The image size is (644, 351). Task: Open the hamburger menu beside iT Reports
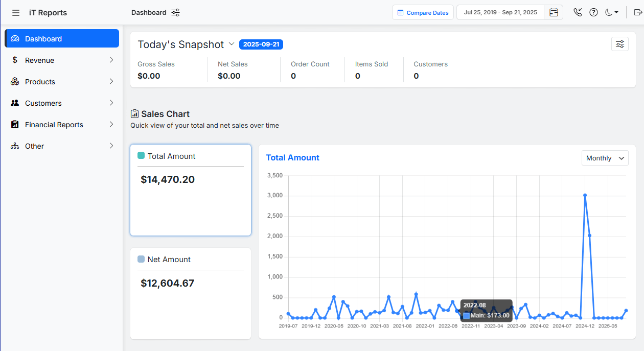tap(16, 13)
